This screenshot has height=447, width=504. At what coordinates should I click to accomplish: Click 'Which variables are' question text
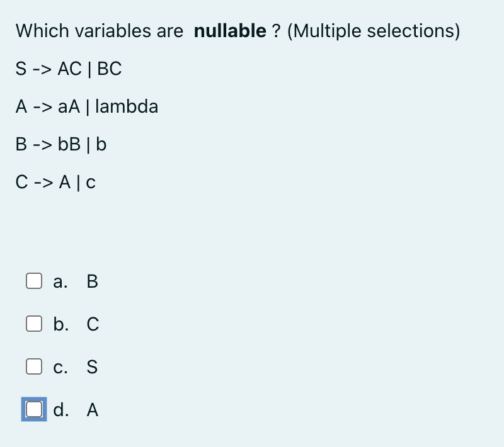(x=100, y=31)
